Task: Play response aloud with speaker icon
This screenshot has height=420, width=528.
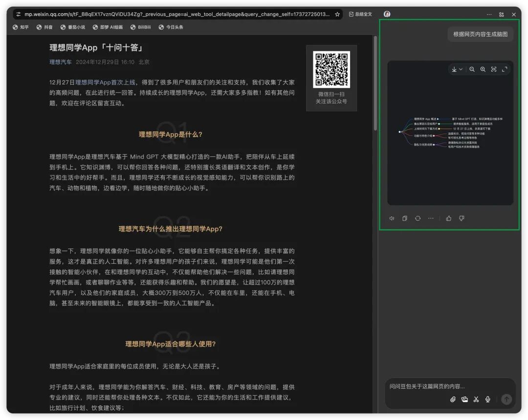Action: 392,218
